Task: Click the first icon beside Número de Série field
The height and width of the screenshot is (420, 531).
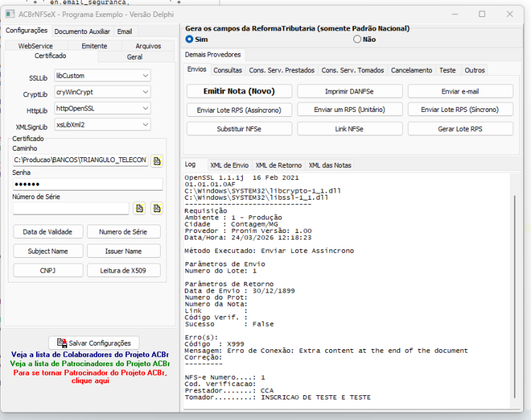Action: [139, 208]
